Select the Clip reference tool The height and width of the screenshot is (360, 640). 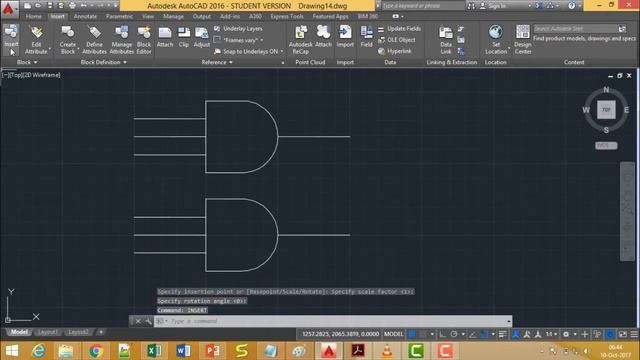click(184, 37)
